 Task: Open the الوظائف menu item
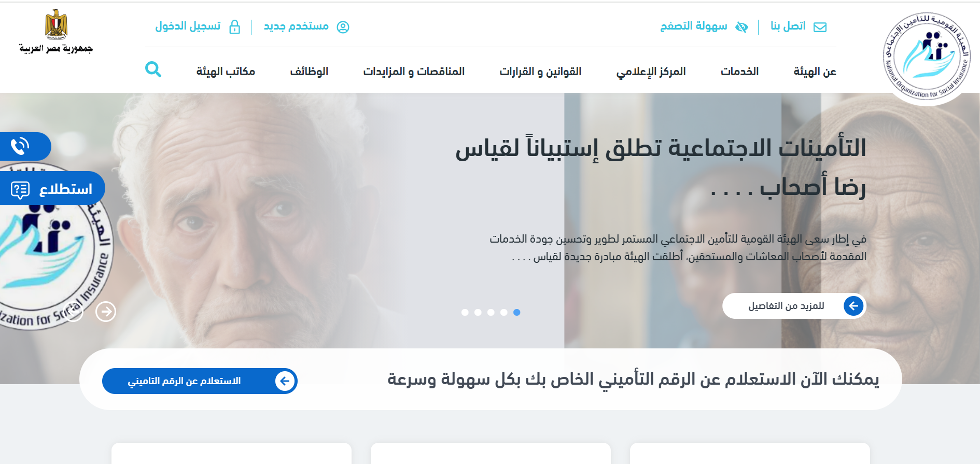point(309,72)
